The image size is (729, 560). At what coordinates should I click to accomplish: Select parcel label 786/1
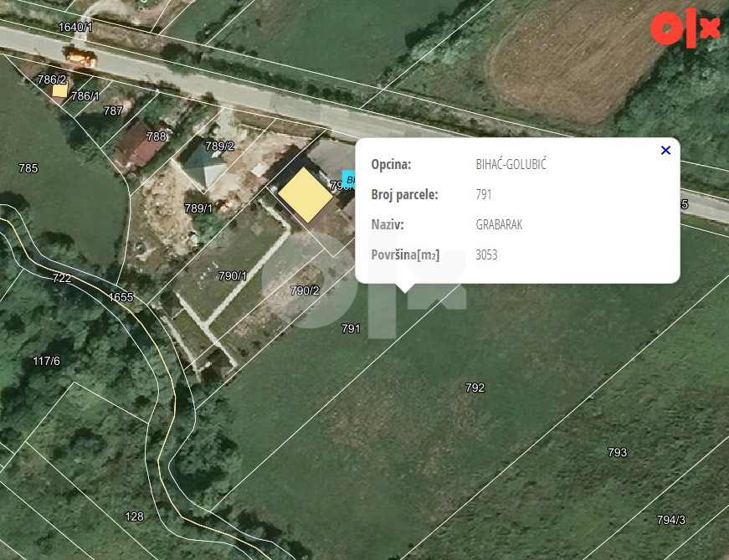click(85, 95)
